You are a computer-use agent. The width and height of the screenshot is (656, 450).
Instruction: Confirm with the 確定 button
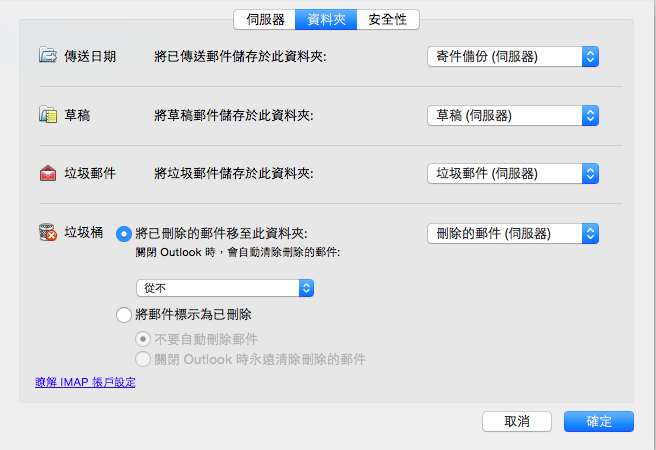pos(599,421)
